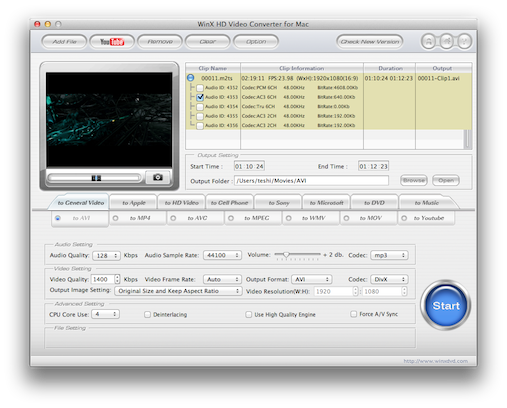Select the to WMV format option

(289, 218)
